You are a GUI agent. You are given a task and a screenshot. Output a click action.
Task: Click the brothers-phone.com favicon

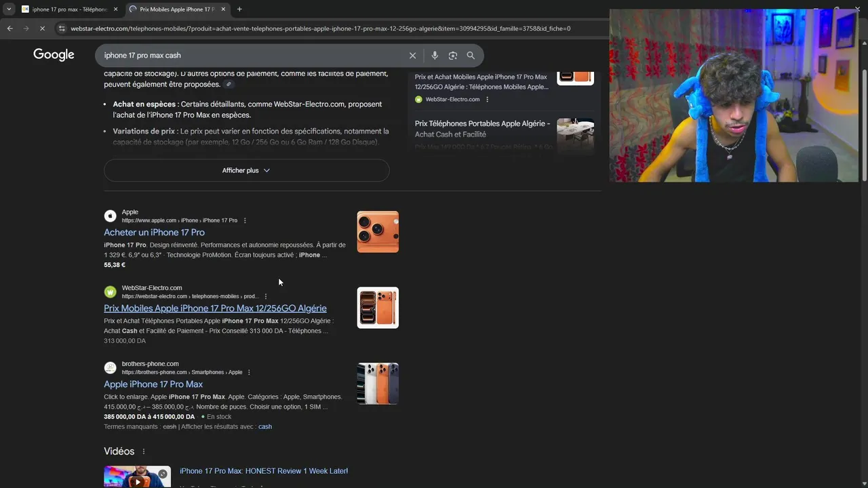(x=110, y=368)
